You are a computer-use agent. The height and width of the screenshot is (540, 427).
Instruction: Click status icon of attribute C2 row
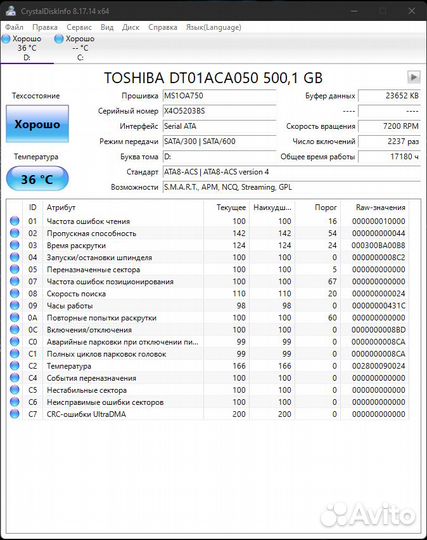coord(14,365)
